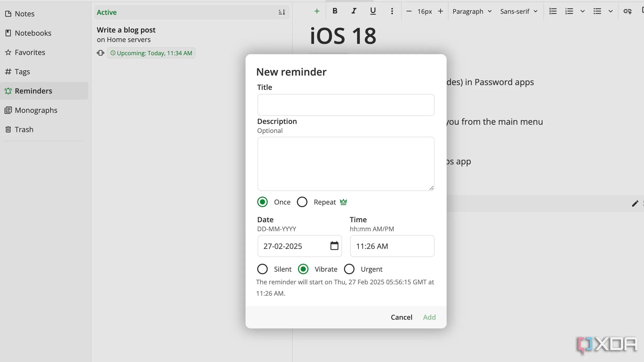
Task: Expand numbered list style options
Action: click(x=582, y=11)
